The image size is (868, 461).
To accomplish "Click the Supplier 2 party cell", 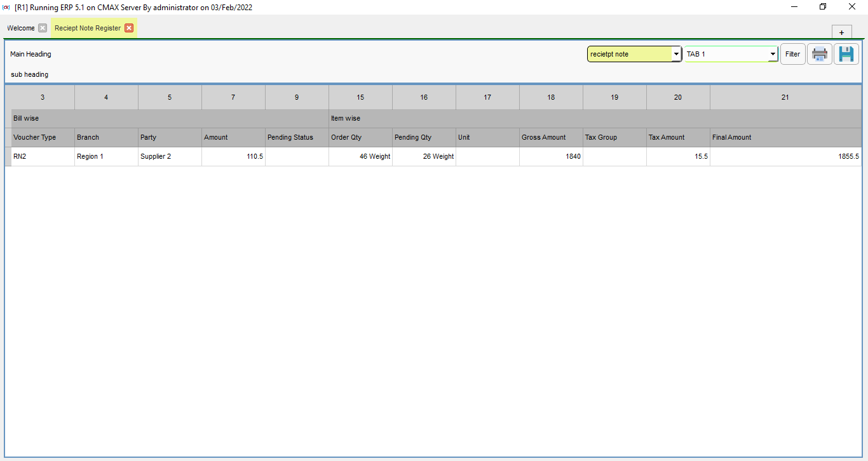I will (x=156, y=156).
